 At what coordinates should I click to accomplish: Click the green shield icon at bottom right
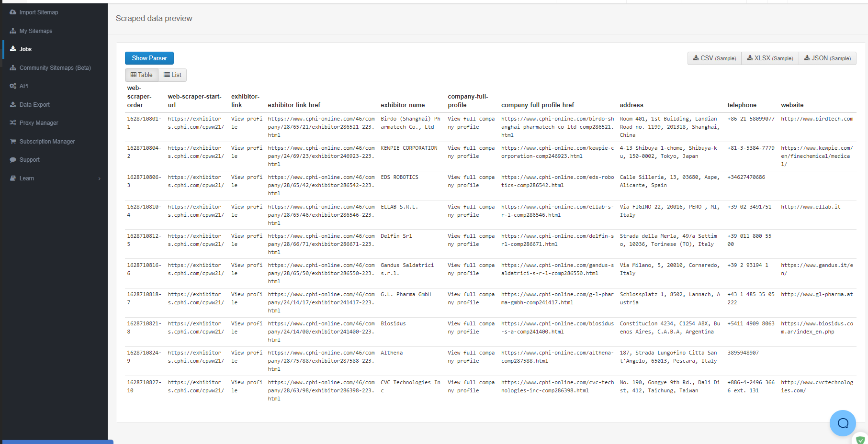coord(860,440)
